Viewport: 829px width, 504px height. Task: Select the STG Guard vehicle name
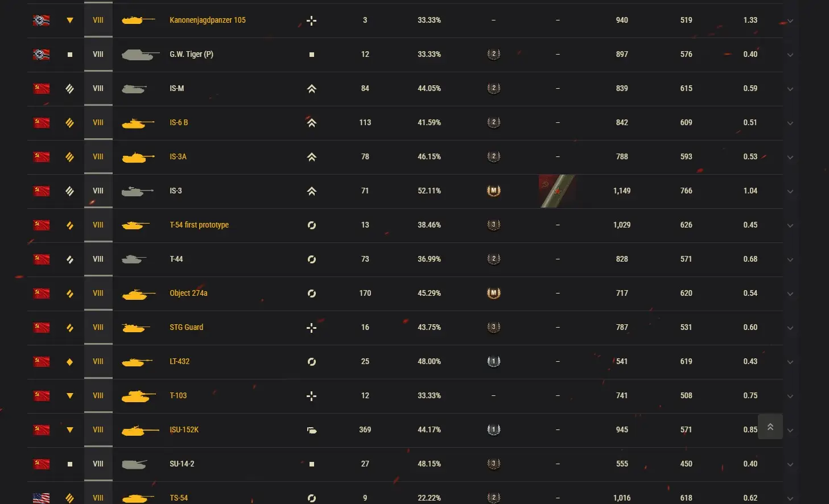pyautogui.click(x=186, y=327)
